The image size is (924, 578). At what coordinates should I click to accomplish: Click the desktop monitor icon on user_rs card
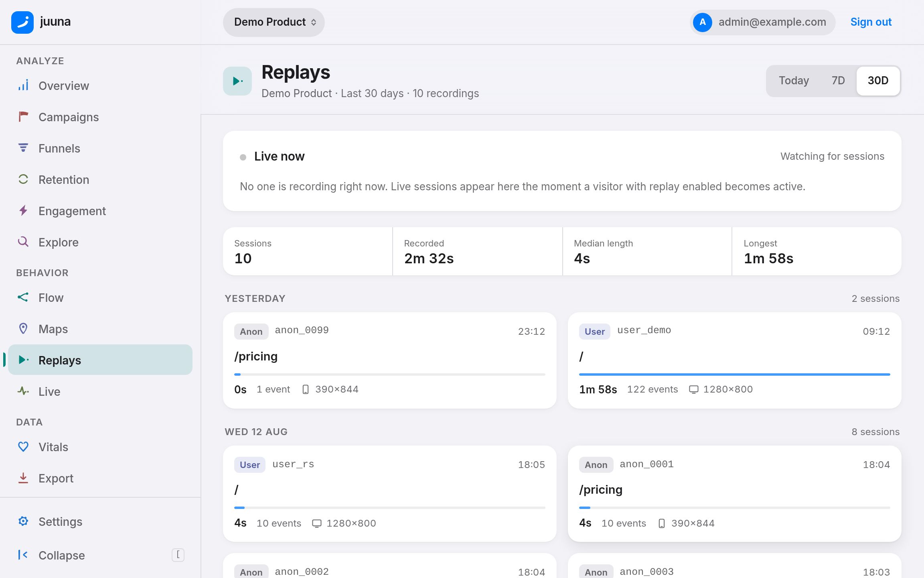click(x=317, y=523)
